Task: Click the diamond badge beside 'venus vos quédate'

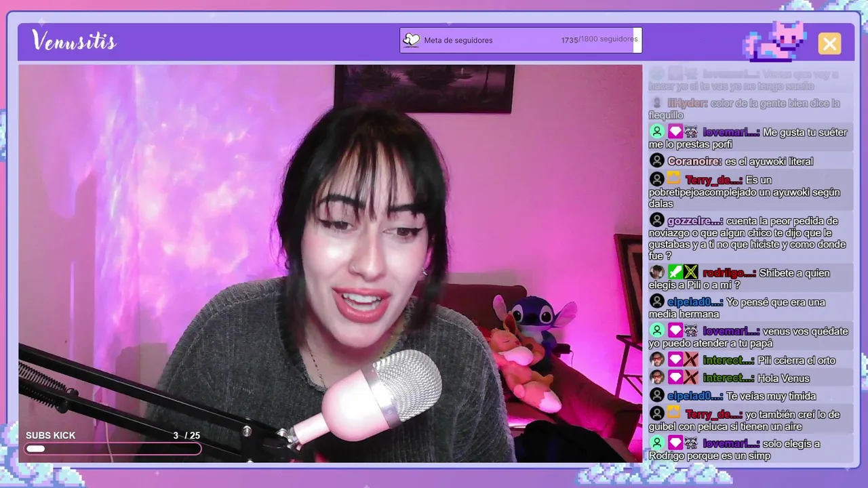Action: 675,331
